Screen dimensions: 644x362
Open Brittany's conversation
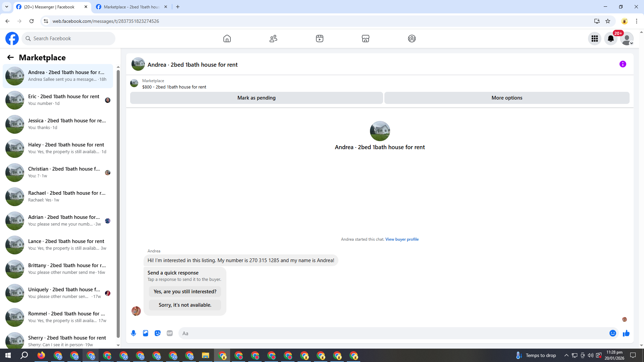(x=58, y=269)
